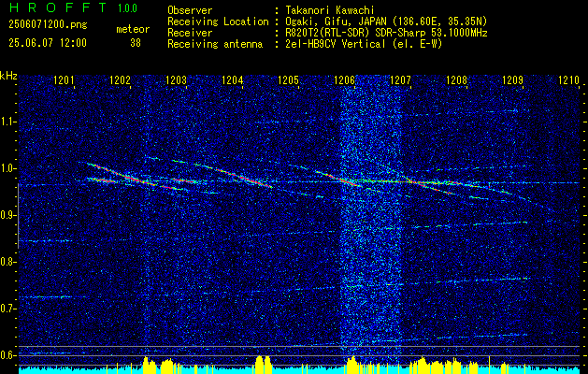
Task: Select the 0.6 frequency axis label
Action: pos(7,355)
